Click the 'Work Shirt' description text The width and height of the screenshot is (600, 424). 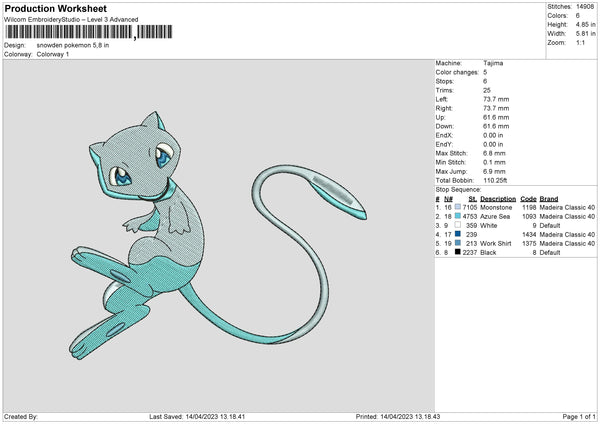496,243
